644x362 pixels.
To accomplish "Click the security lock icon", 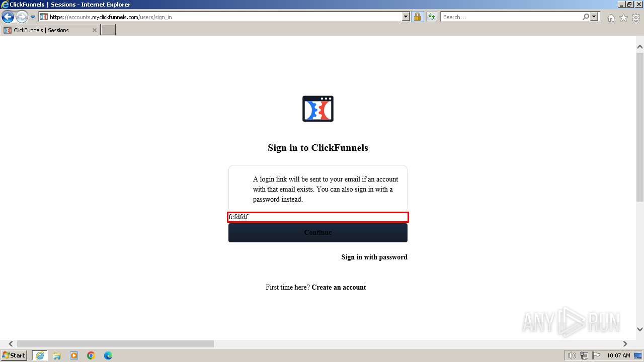I will (417, 17).
